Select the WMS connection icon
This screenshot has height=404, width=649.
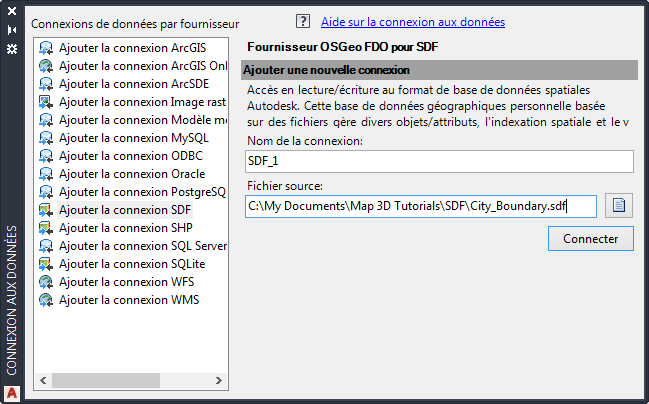[x=46, y=300]
